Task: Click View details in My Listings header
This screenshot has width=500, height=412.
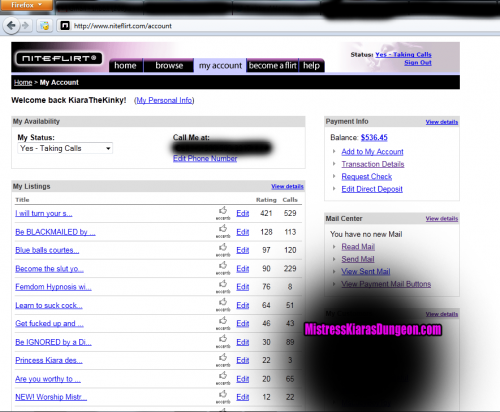Action: click(x=287, y=186)
